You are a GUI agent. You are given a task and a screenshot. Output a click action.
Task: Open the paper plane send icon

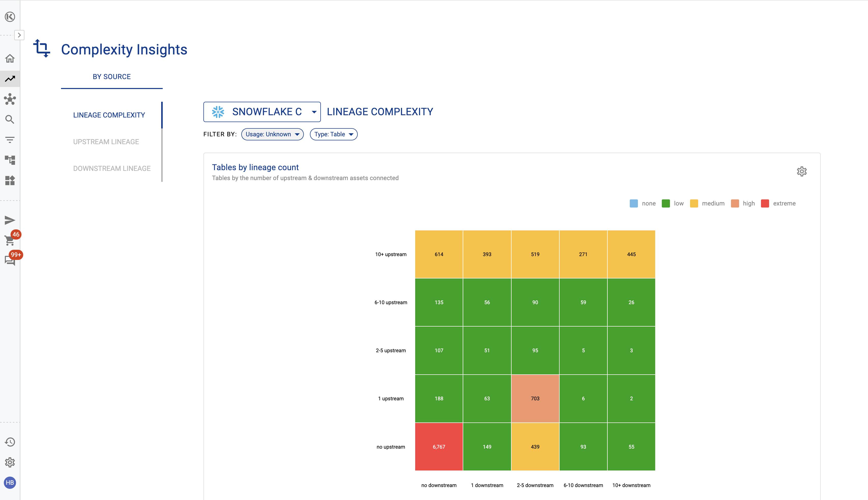click(x=10, y=220)
